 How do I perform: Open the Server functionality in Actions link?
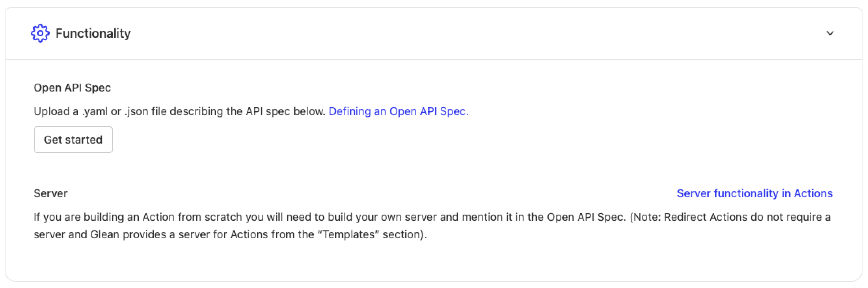click(754, 193)
